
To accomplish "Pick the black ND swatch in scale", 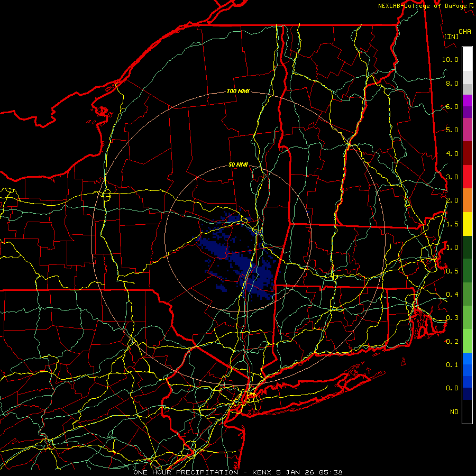I will [x=467, y=411].
